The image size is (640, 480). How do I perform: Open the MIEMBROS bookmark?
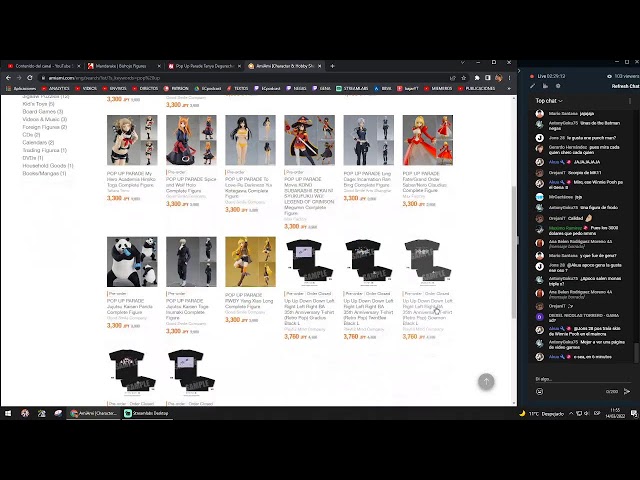click(438, 88)
